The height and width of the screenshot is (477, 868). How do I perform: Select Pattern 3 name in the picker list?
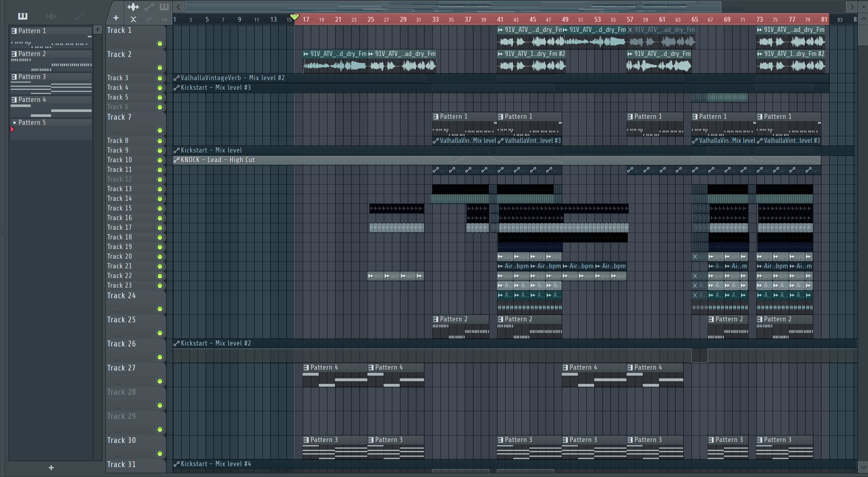[32, 77]
